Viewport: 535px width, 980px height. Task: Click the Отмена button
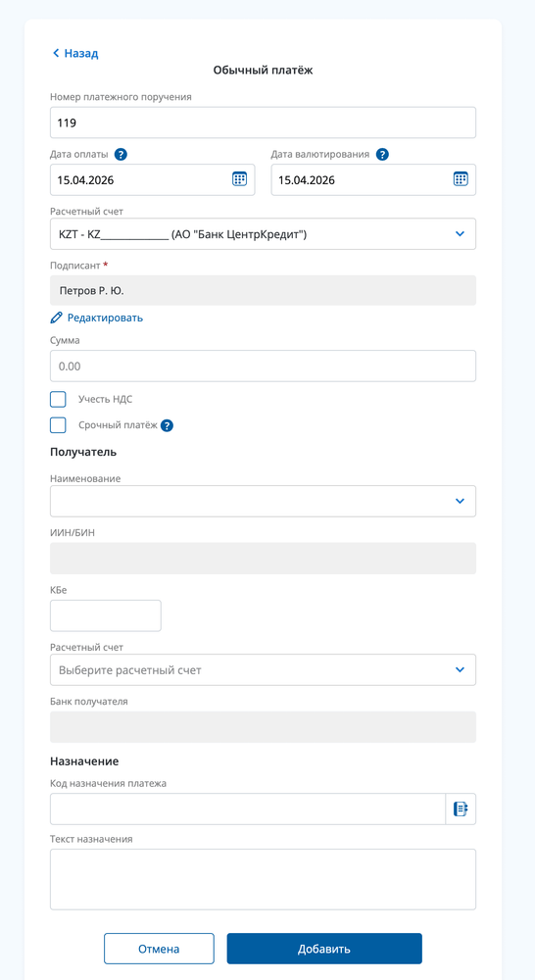pos(159,949)
